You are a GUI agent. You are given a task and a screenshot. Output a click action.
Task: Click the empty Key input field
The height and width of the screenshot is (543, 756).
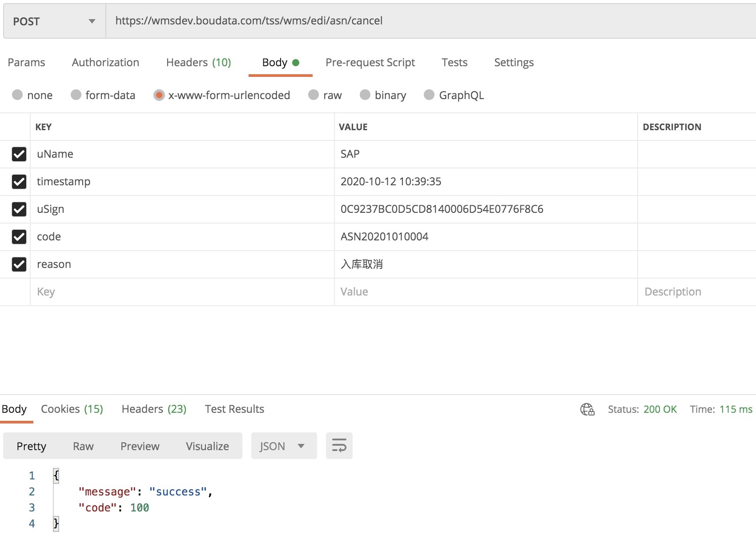pyautogui.click(x=182, y=292)
